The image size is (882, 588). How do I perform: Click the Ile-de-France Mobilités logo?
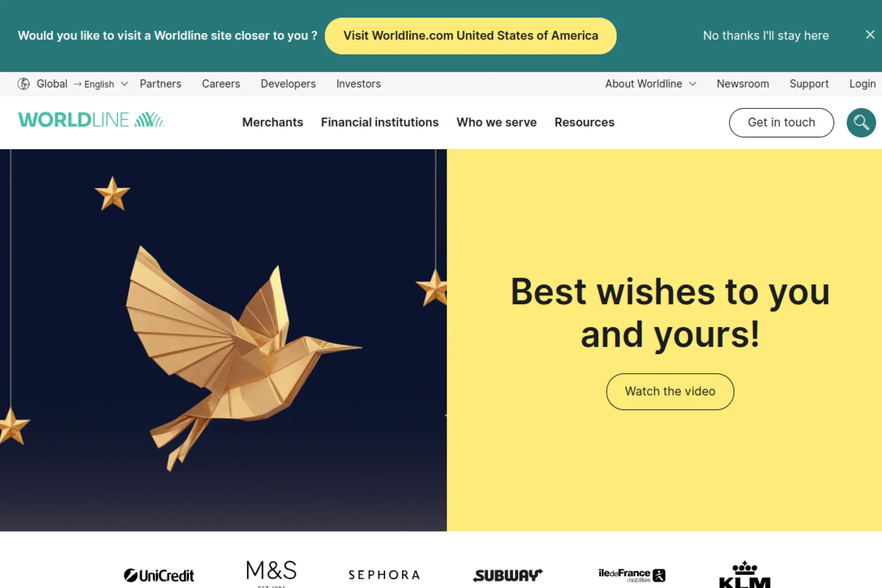click(x=632, y=575)
